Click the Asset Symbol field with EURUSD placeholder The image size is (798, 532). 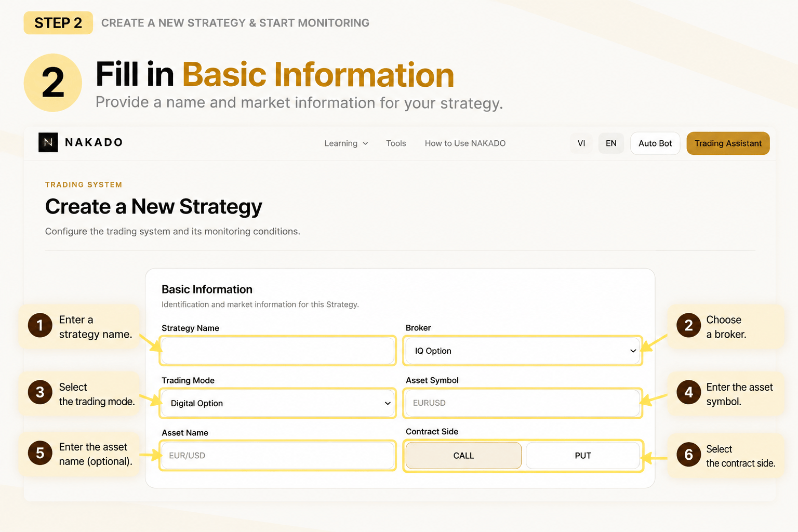click(523, 403)
